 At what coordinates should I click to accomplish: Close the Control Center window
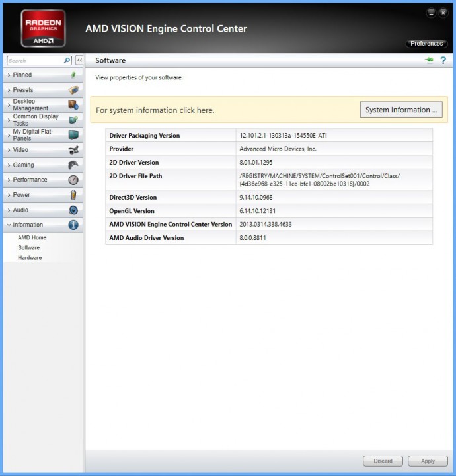(x=443, y=13)
